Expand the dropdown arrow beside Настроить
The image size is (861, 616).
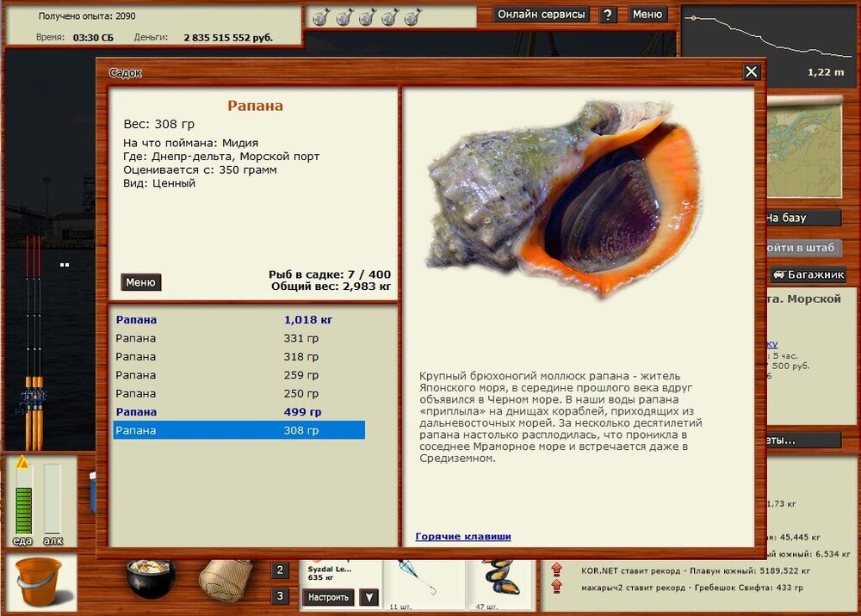369,597
